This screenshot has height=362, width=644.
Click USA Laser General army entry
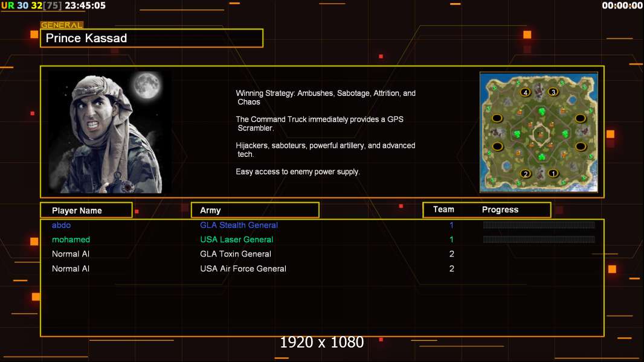[236, 240]
